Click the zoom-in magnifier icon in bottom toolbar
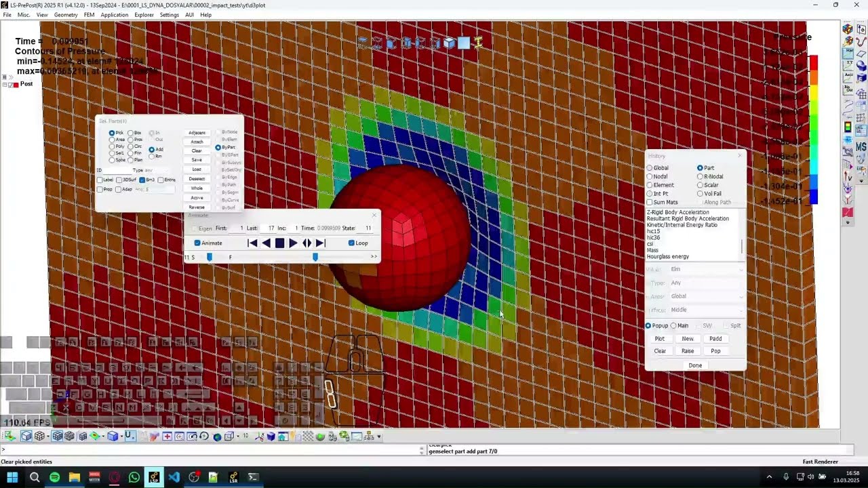Image resolution: width=868 pixels, height=488 pixels. pos(179,436)
